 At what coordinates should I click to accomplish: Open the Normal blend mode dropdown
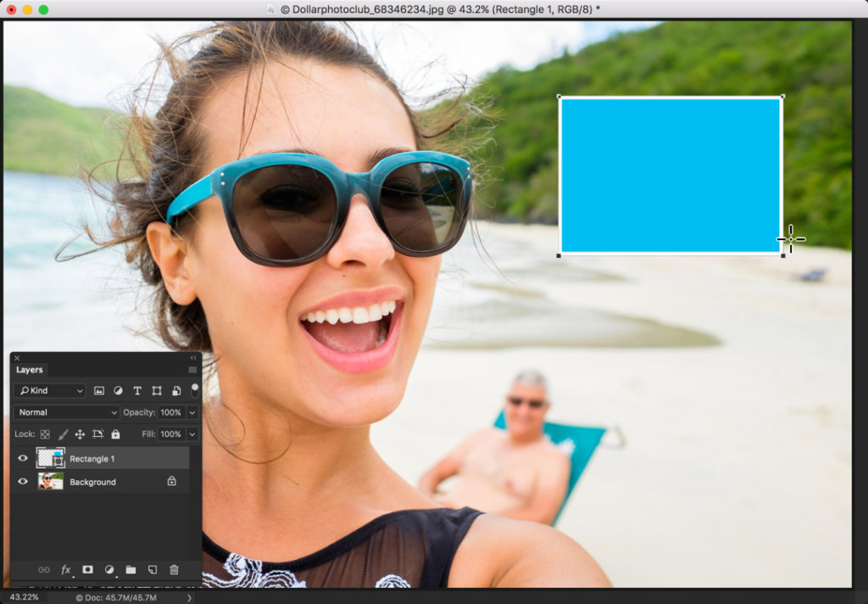[x=66, y=412]
